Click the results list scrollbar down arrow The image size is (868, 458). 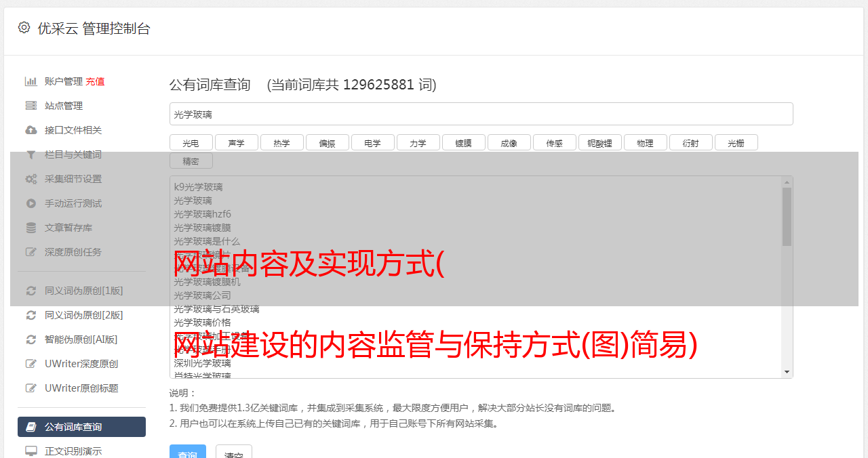(x=787, y=372)
